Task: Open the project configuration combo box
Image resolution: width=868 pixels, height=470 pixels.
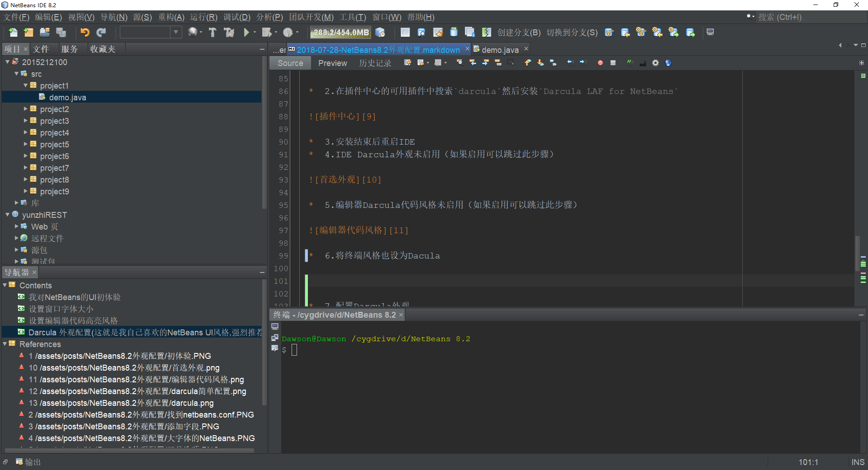Action: (151, 32)
